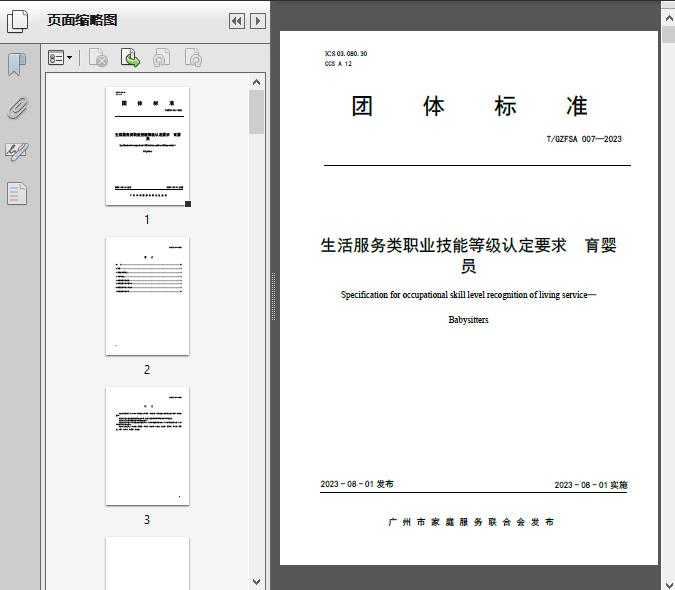The height and width of the screenshot is (590, 675).
Task: Click the ICS 03.080.30 text
Action: [x=346, y=53]
